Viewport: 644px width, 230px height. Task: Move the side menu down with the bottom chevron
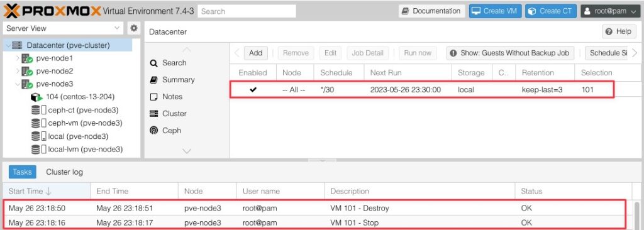pyautogui.click(x=186, y=151)
